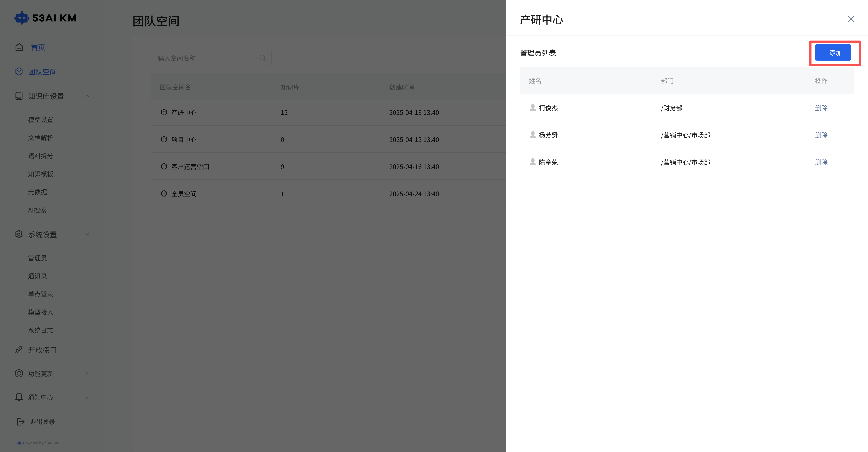868x452 pixels.
Task: Click the 知识库设置 book icon
Action: [x=19, y=96]
